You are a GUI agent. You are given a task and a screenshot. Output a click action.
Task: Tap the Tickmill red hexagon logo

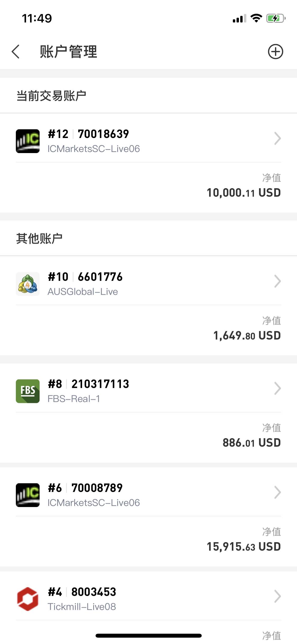pos(28,599)
